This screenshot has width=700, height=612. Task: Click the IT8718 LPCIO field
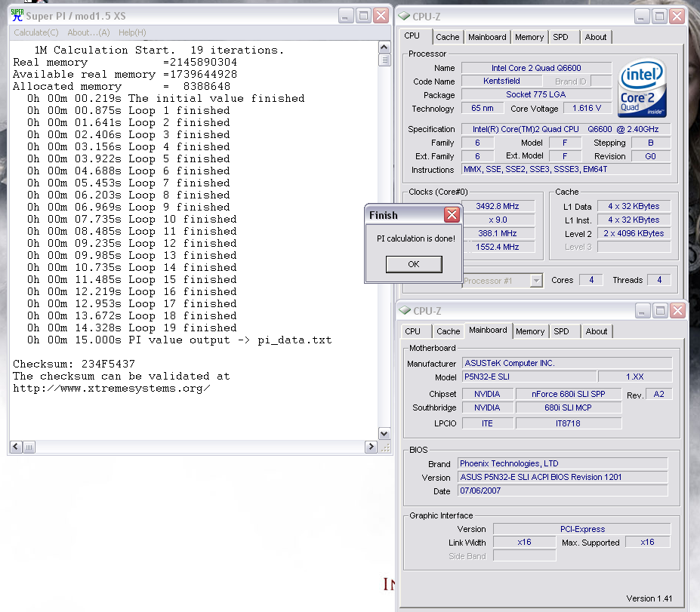click(569, 423)
